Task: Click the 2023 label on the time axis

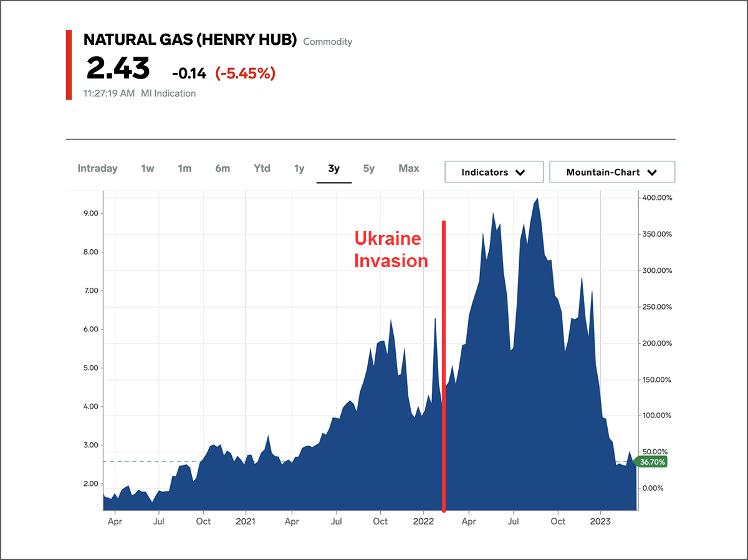Action: click(x=601, y=521)
